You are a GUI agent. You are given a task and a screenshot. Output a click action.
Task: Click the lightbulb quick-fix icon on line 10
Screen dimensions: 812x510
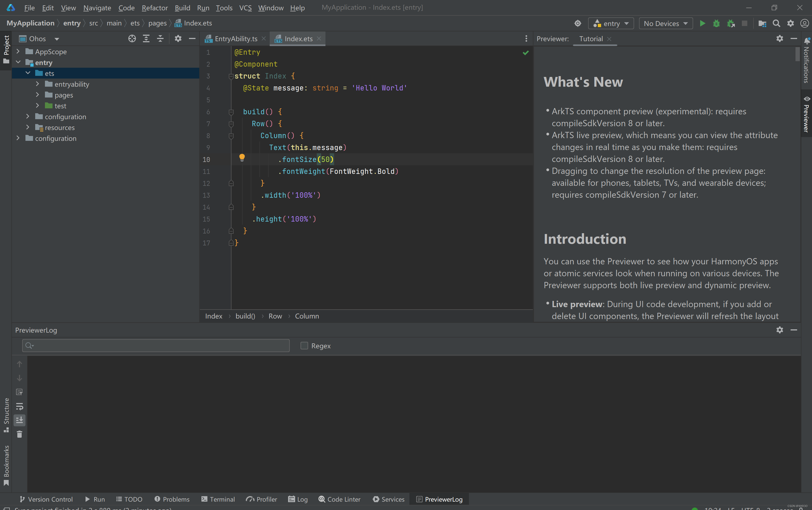242,158
